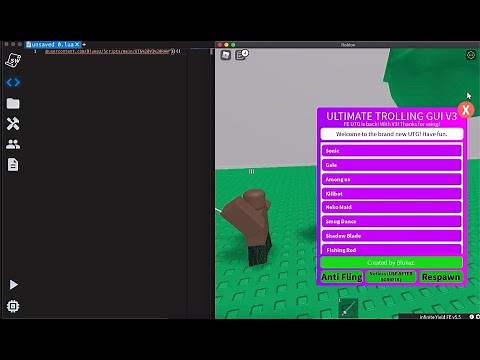Select the Shadow Blade script
The width and height of the screenshot is (480, 360).
392,236
